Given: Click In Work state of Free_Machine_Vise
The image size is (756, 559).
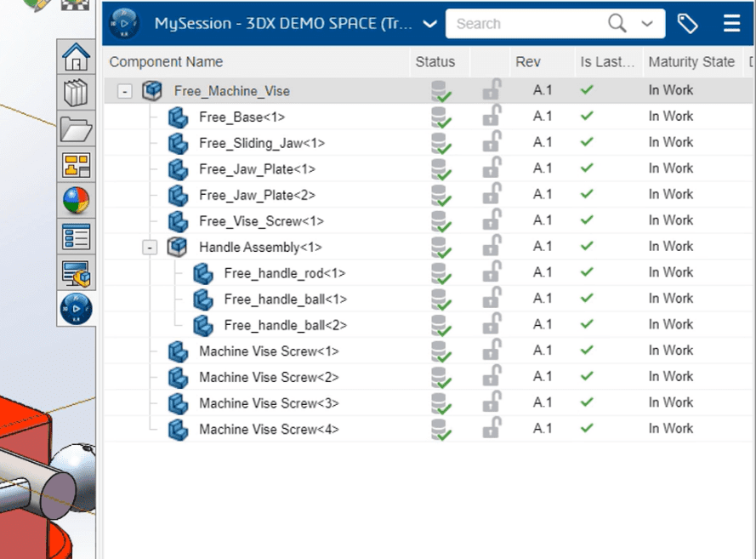Looking at the screenshot, I should [671, 90].
